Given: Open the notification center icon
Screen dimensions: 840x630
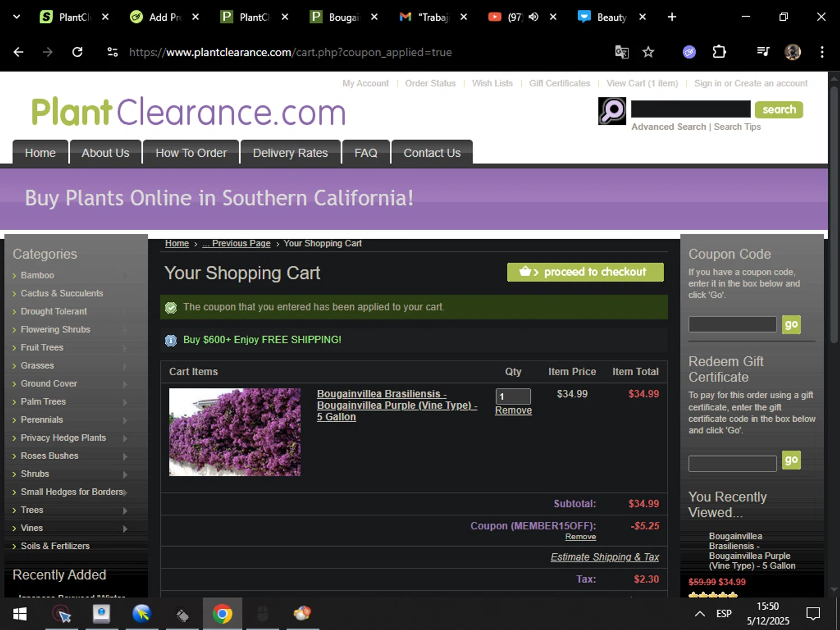Looking at the screenshot, I should [x=813, y=614].
